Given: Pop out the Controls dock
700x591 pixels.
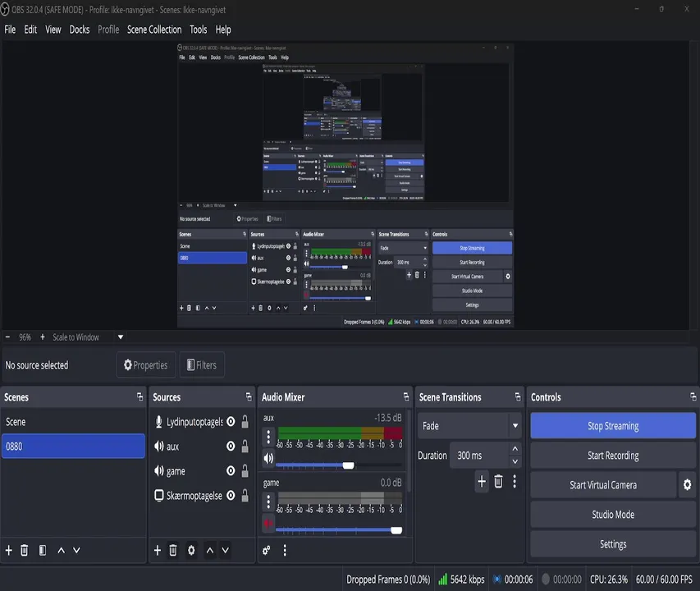Looking at the screenshot, I should (693, 396).
